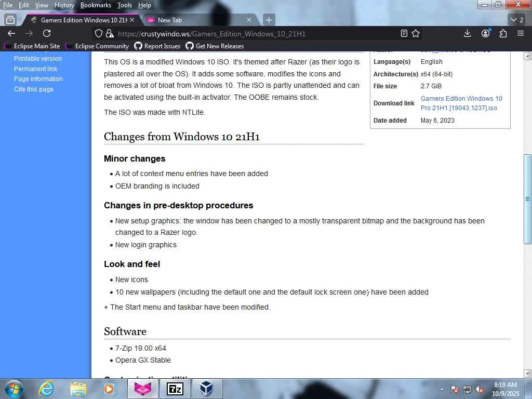Image resolution: width=532 pixels, height=399 pixels.
Task: Open the muted volume tray icon
Action: (480, 390)
